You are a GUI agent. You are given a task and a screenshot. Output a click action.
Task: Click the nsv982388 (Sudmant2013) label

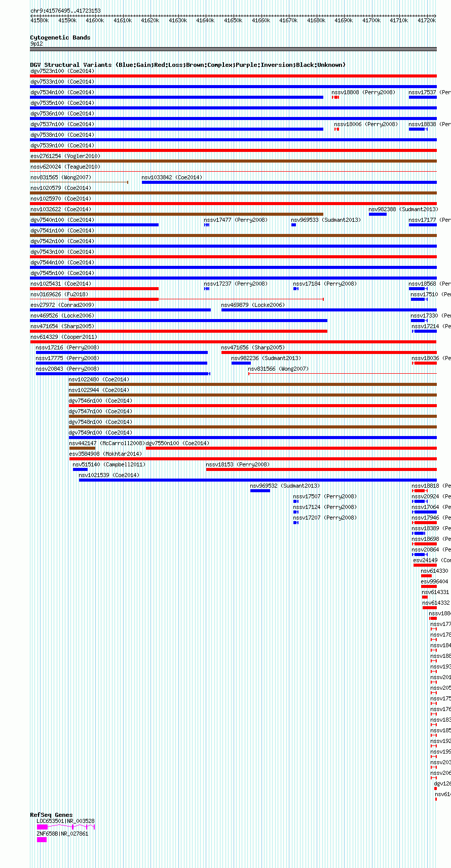[403, 209]
